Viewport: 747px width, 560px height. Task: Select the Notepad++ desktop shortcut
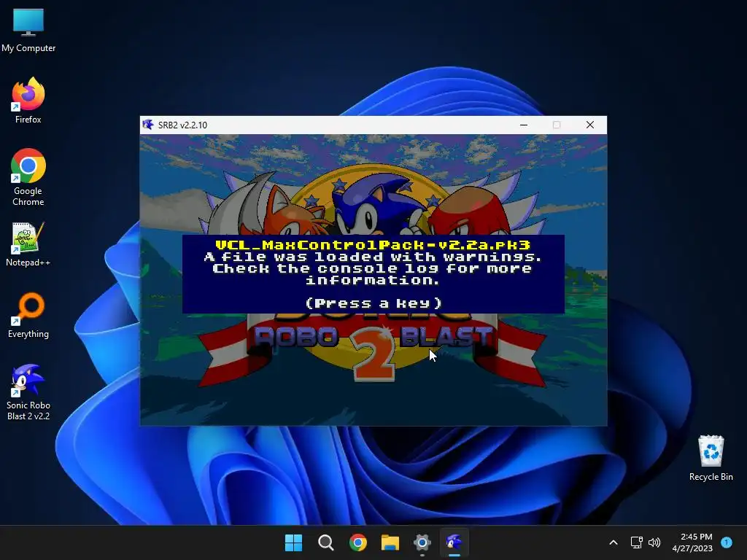[x=28, y=244]
